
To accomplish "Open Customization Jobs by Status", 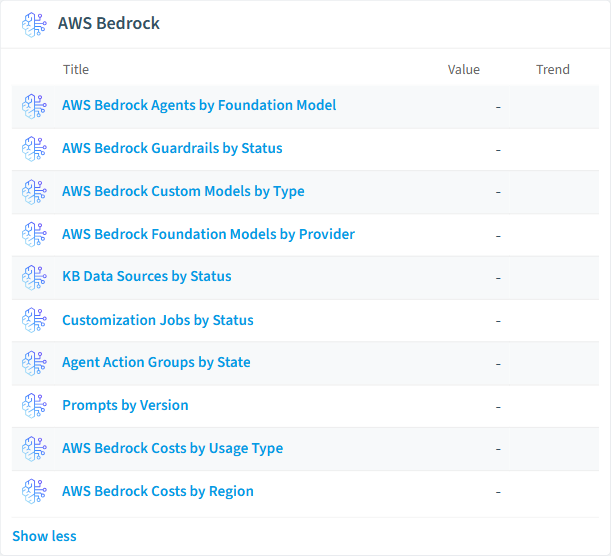I will pyautogui.click(x=158, y=320).
